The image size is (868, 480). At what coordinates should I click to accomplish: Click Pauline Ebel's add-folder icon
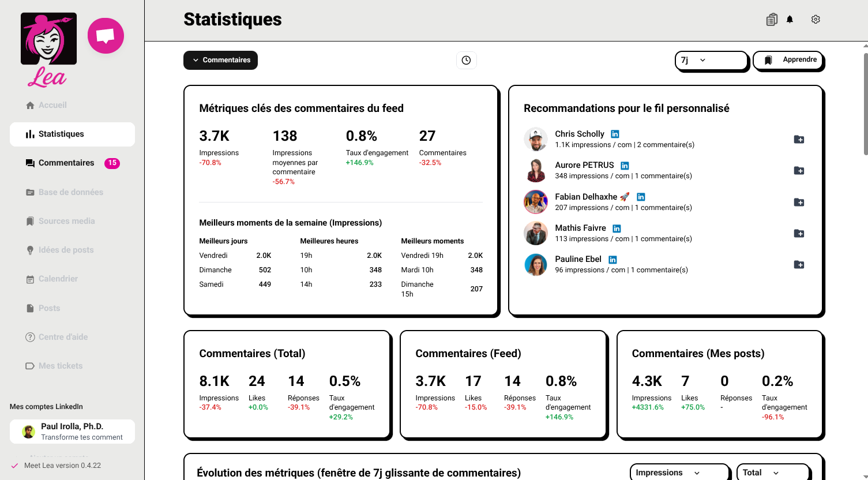[799, 265]
